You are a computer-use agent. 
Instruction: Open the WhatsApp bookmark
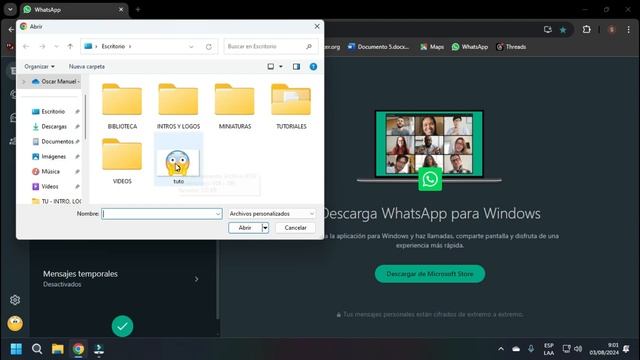(x=470, y=47)
